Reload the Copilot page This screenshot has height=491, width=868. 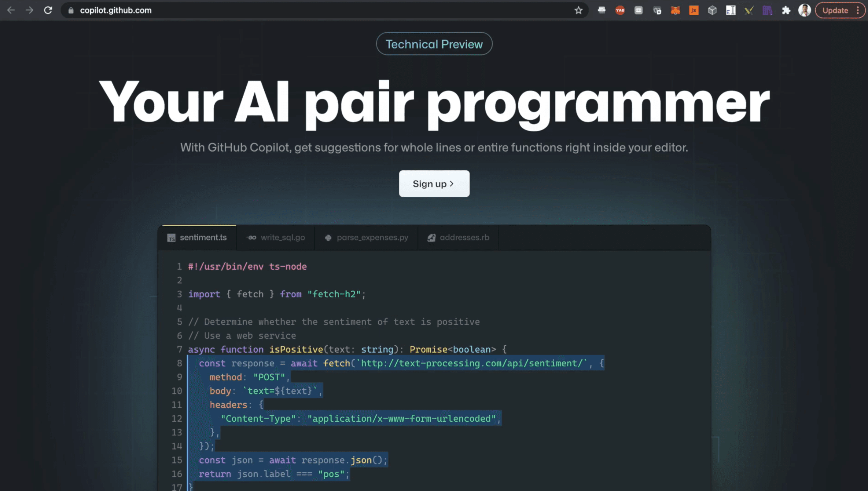(x=48, y=10)
